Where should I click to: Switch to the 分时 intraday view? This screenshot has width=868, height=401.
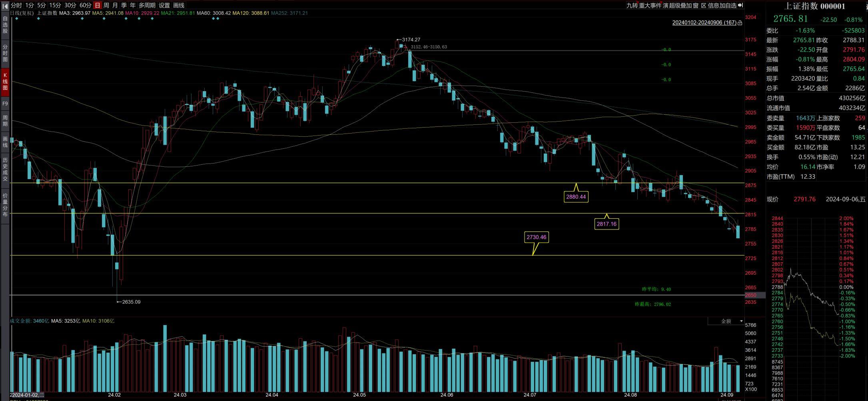pos(16,5)
